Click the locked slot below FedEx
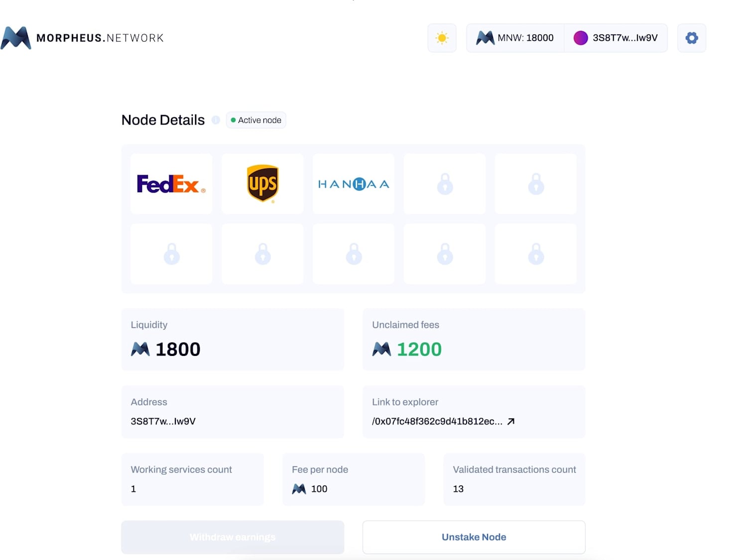Image resolution: width=747 pixels, height=560 pixels. tap(171, 254)
